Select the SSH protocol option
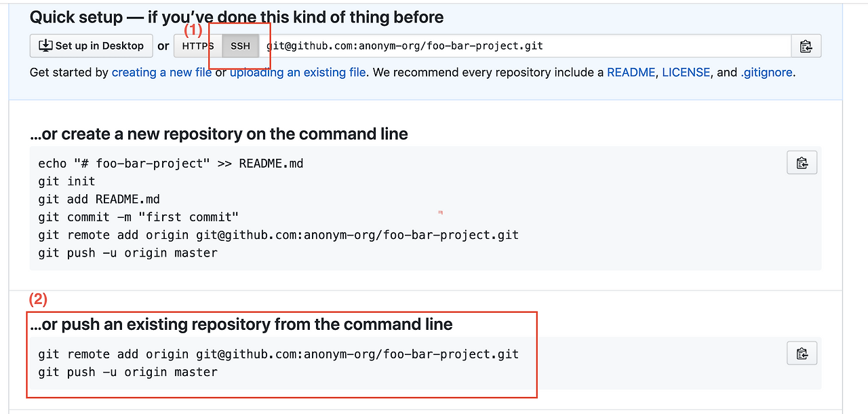 [x=240, y=46]
